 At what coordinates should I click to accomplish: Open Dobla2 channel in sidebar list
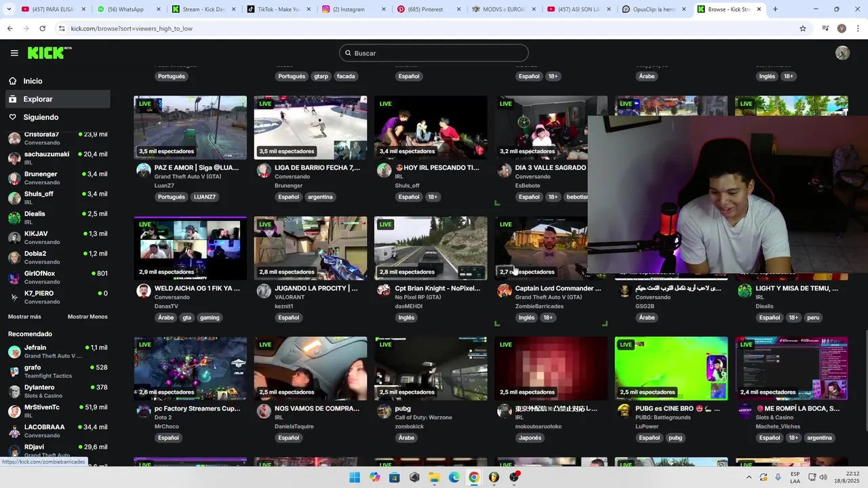point(58,258)
